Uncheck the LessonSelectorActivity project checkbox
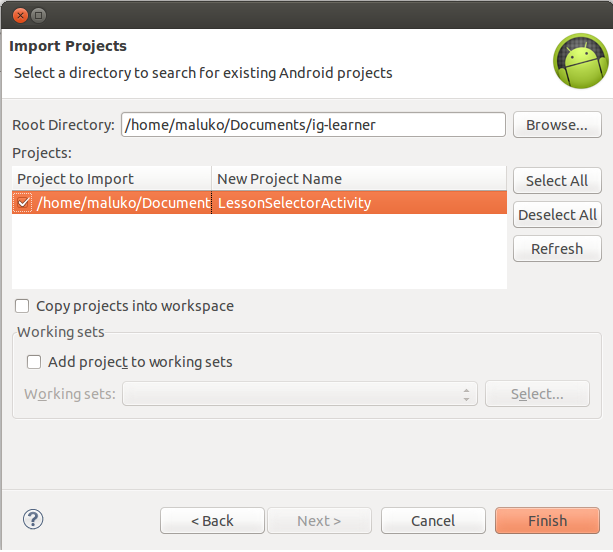 point(23,203)
